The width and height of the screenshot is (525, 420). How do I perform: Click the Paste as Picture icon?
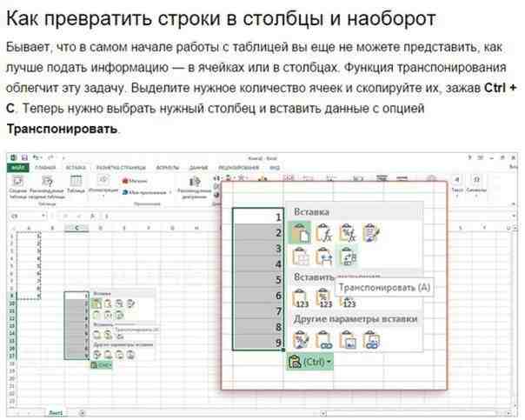pos(348,340)
